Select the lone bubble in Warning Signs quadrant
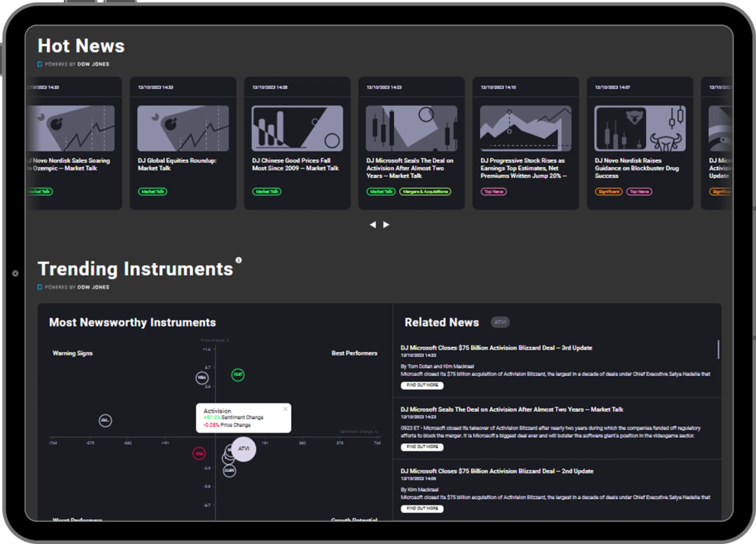 click(105, 421)
